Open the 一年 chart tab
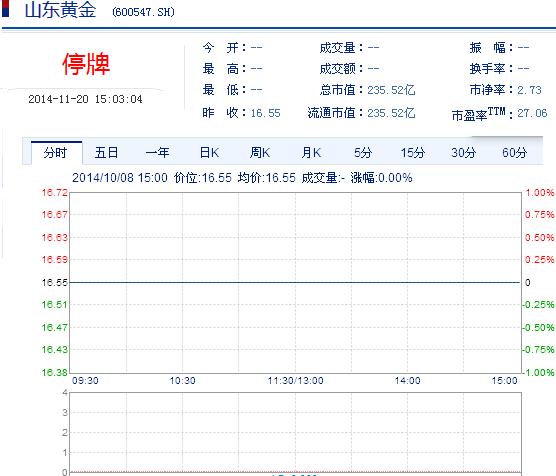 (157, 153)
